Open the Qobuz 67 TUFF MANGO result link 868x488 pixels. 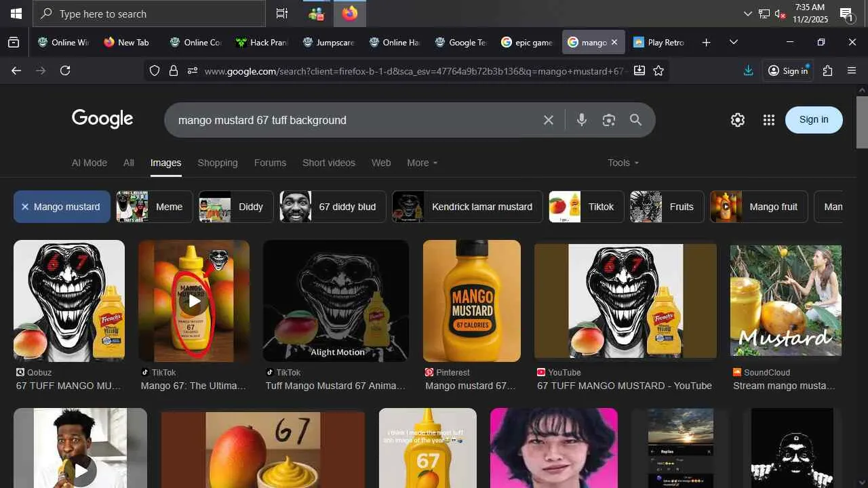tap(68, 386)
